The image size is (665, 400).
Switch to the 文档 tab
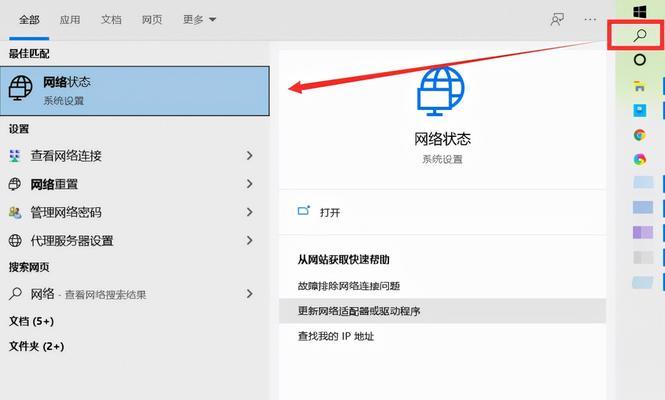(111, 20)
